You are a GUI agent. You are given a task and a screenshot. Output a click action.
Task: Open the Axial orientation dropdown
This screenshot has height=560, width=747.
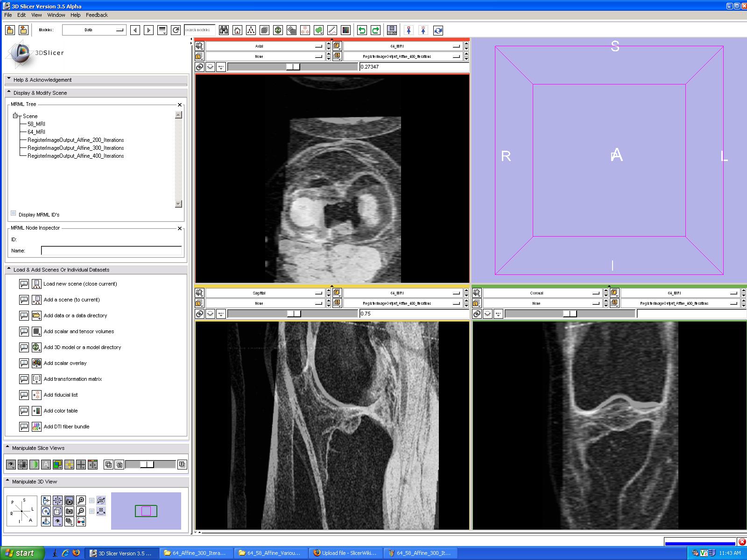[x=265, y=46]
